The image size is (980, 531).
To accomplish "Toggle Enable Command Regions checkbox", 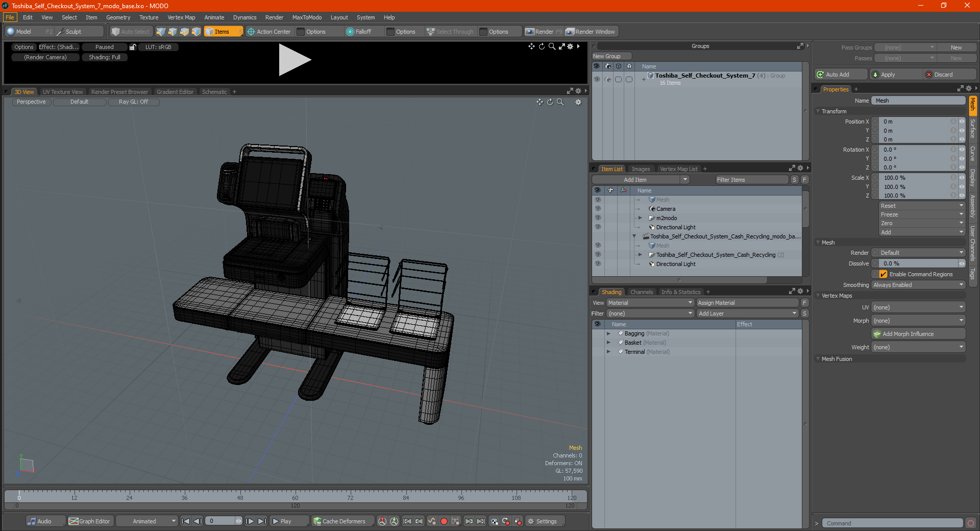I will tap(883, 274).
